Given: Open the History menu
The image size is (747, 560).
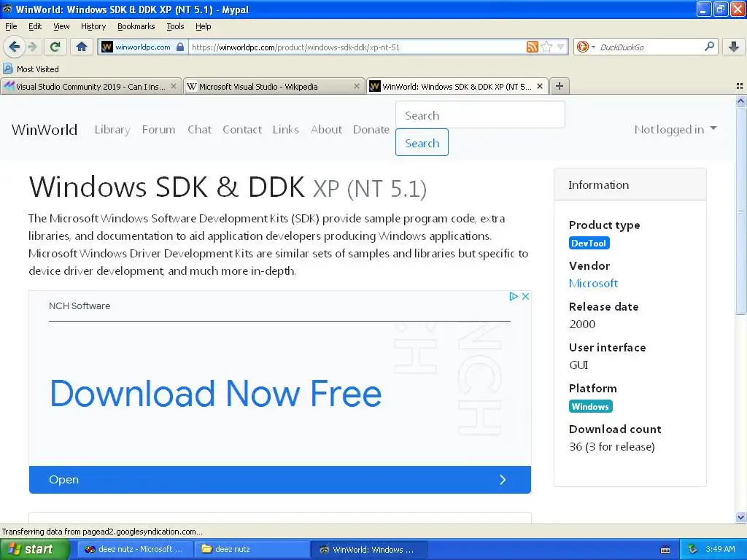Looking at the screenshot, I should tap(93, 26).
